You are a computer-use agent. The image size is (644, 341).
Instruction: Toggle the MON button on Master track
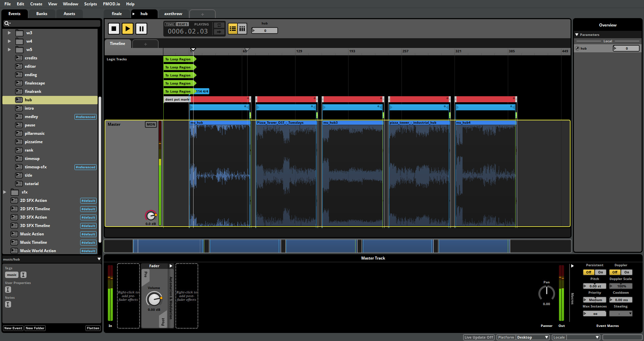(x=151, y=124)
